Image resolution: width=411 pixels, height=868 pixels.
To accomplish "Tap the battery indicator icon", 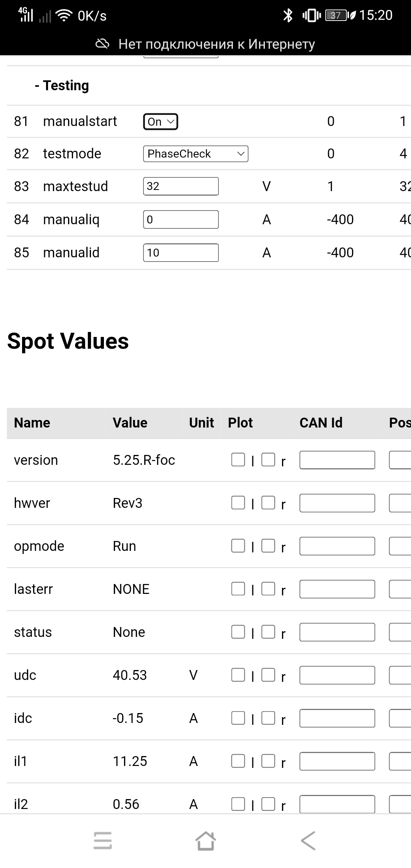I will coord(336,16).
